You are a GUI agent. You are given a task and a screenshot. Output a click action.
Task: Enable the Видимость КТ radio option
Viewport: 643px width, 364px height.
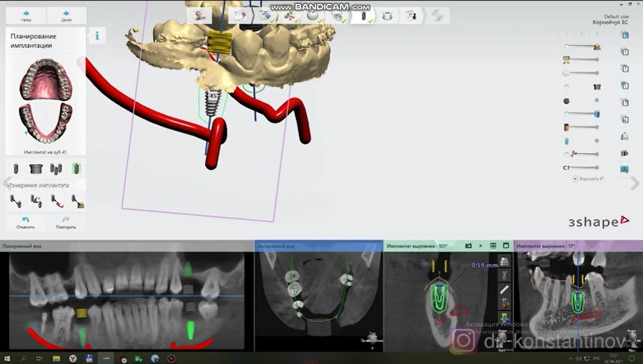575,178
